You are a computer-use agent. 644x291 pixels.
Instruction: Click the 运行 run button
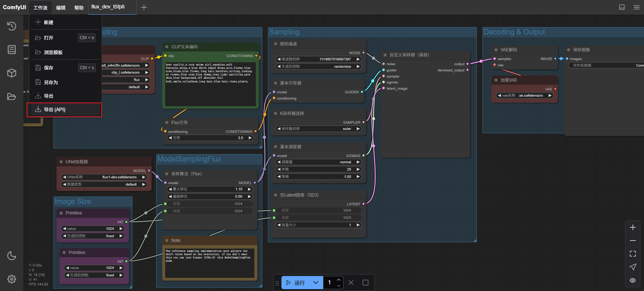point(296,283)
